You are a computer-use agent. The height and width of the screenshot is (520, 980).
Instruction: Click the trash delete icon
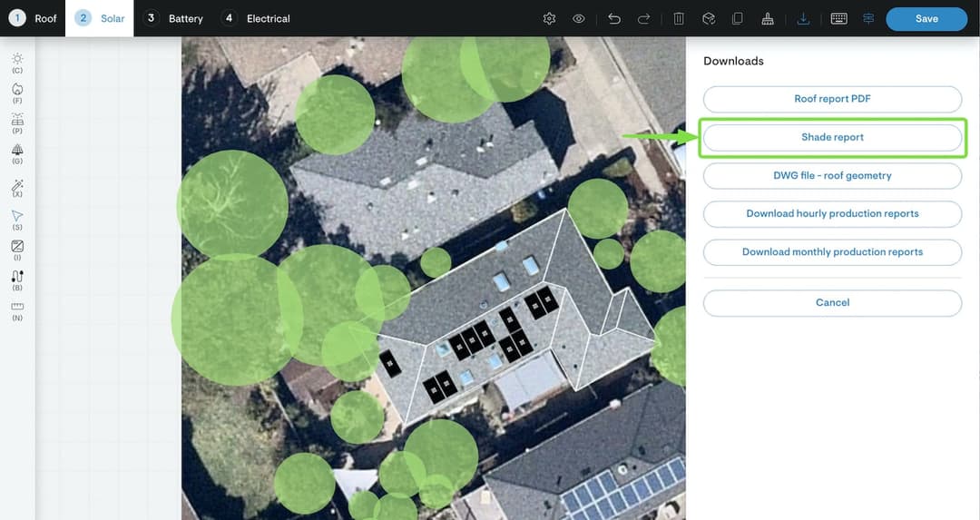679,18
